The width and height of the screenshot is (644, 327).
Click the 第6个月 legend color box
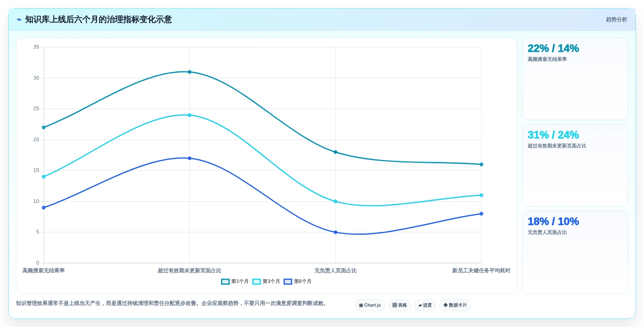pyautogui.click(x=288, y=282)
